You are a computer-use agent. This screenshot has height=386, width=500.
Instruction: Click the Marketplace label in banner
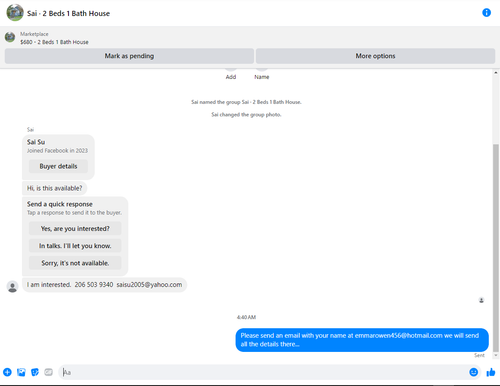[x=34, y=34]
